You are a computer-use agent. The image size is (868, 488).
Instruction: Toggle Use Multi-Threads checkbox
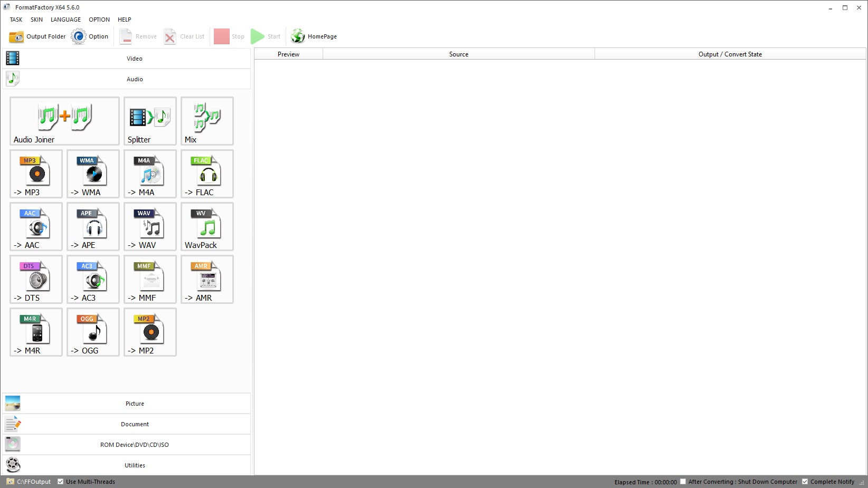tap(61, 482)
